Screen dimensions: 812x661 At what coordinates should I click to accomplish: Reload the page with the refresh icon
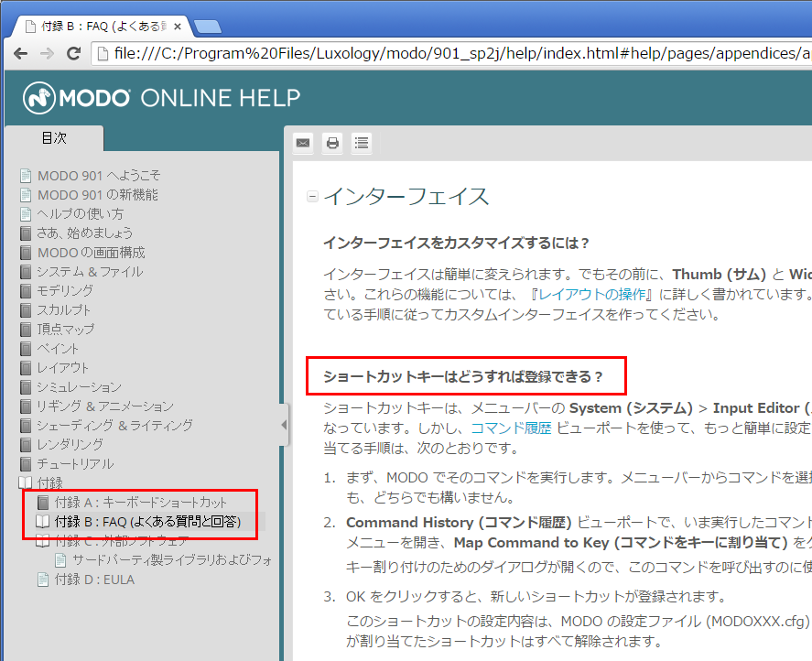[74, 53]
